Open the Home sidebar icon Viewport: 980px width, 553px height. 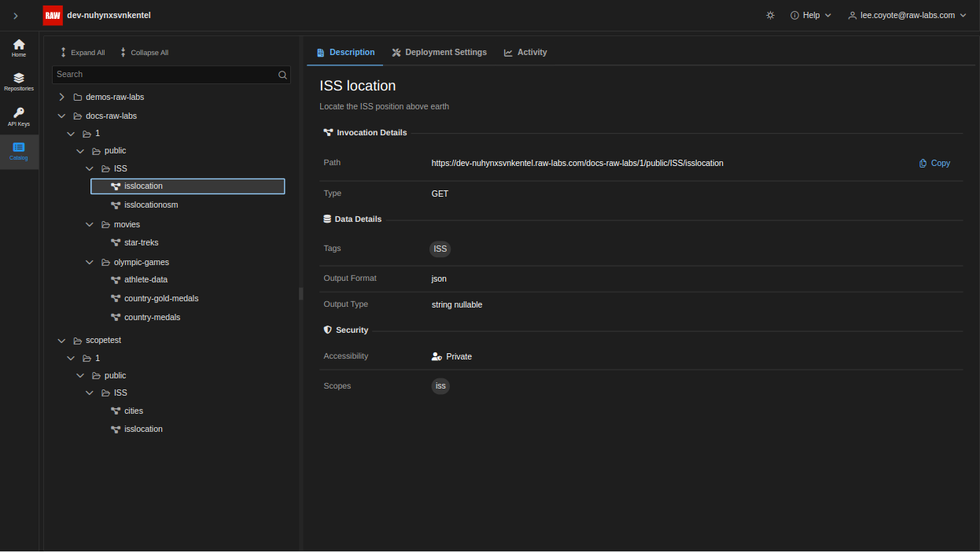[19, 48]
